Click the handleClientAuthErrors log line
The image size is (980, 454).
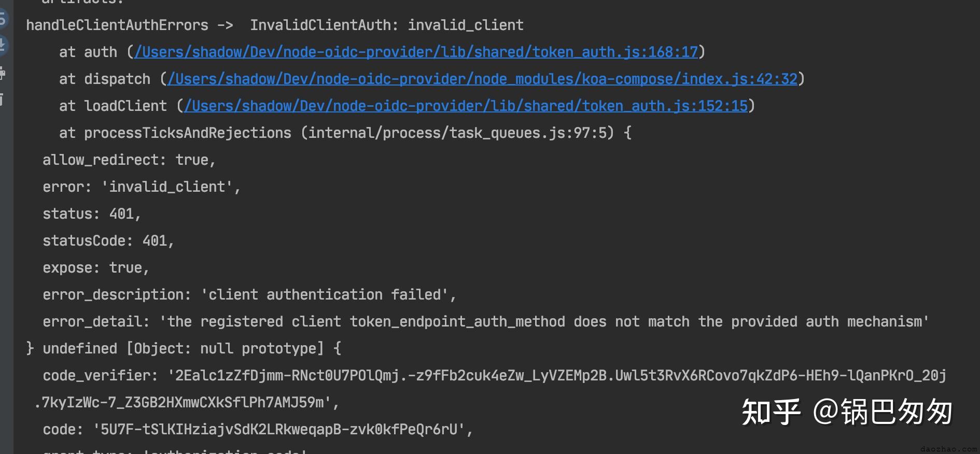point(275,25)
